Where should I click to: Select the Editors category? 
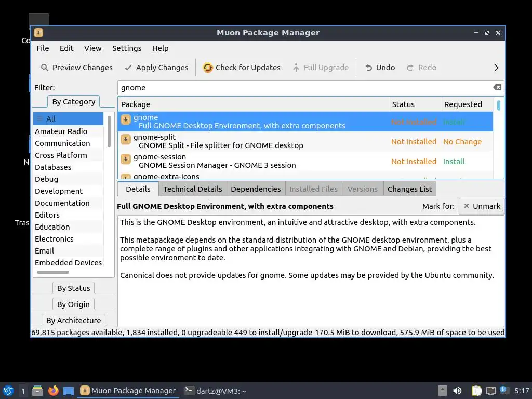tap(68, 215)
